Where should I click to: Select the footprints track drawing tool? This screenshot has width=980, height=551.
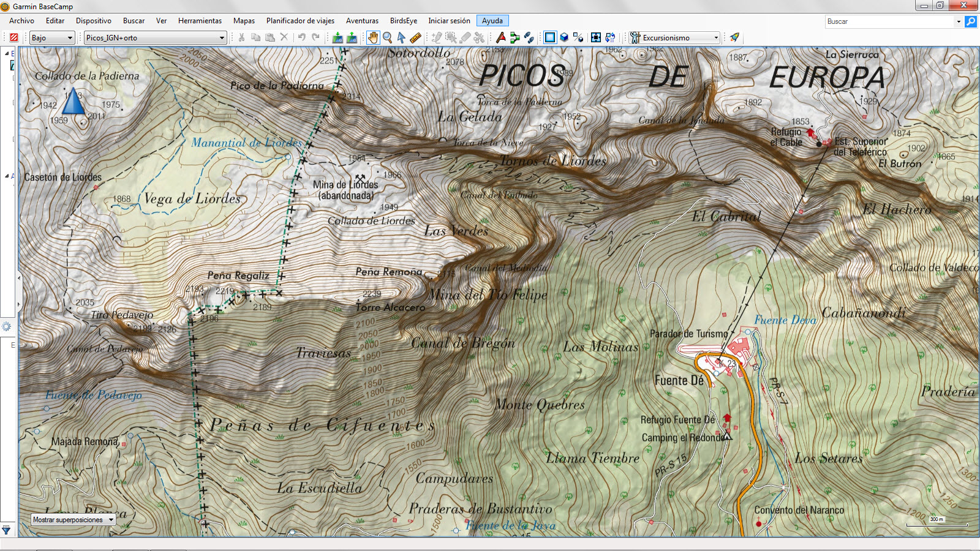pos(528,37)
